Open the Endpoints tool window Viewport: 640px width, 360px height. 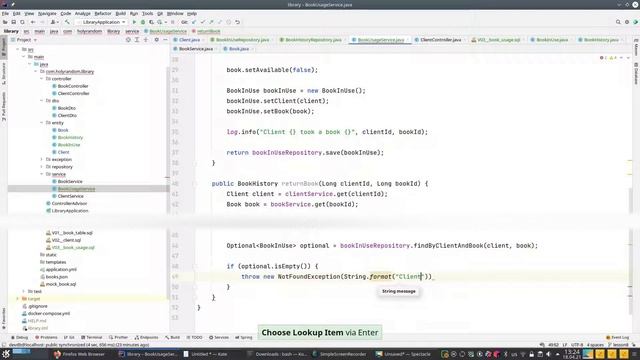click(x=146, y=338)
